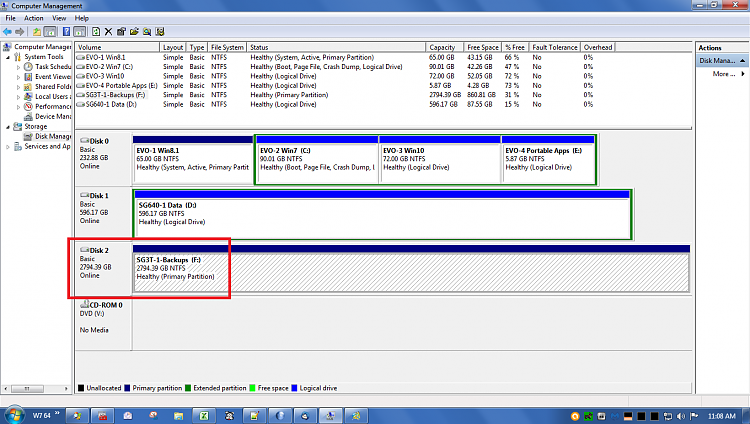
Task: Open the File menu
Action: [x=11, y=18]
